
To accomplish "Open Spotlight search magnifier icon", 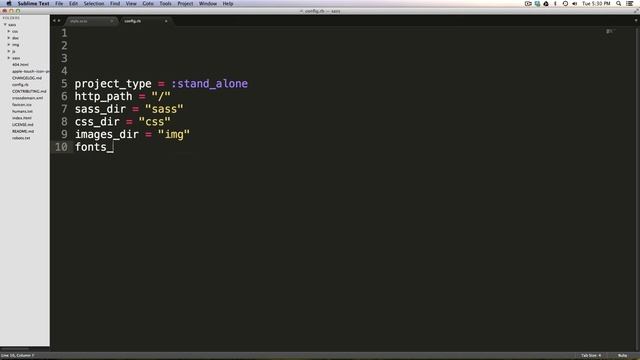I will (x=619, y=3).
